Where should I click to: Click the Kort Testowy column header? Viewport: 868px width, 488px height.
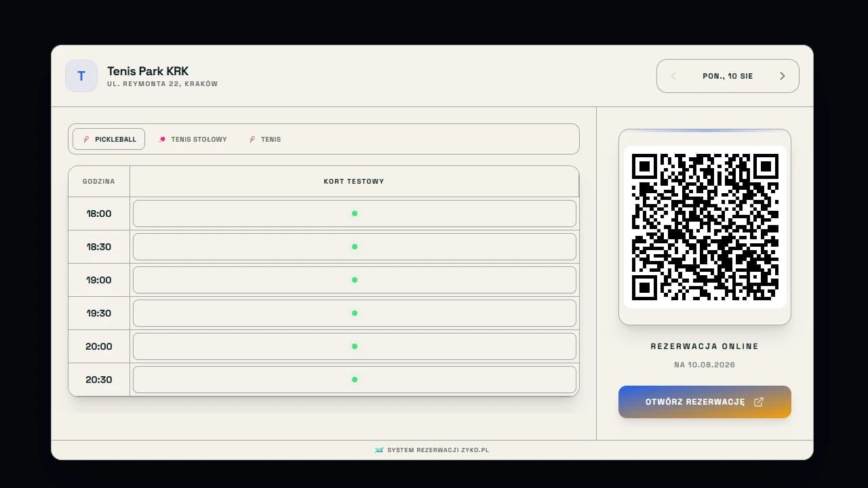coord(354,182)
